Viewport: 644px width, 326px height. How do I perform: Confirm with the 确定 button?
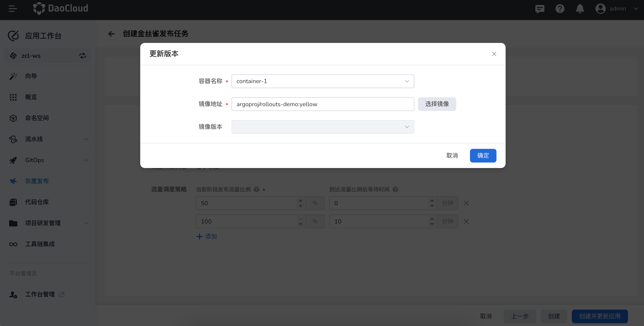point(483,155)
